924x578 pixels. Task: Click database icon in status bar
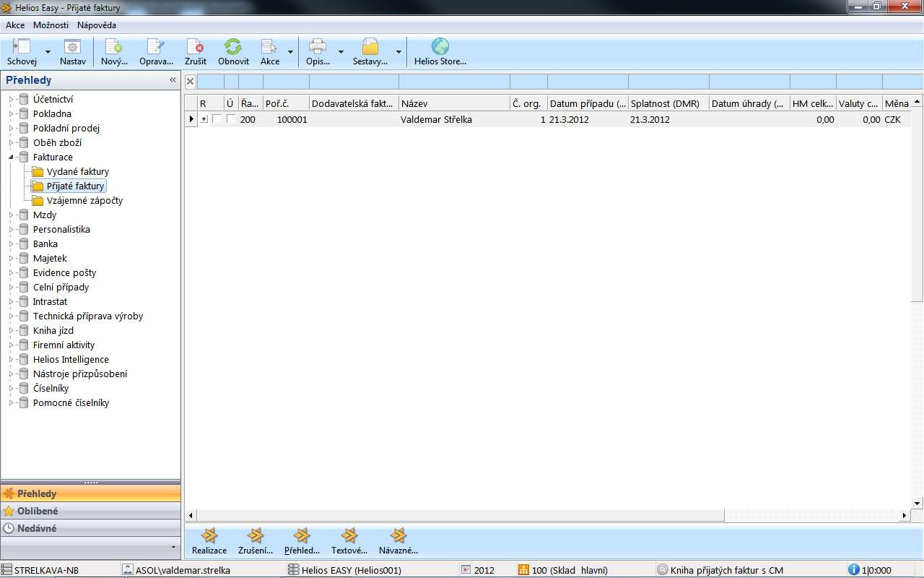(x=293, y=570)
